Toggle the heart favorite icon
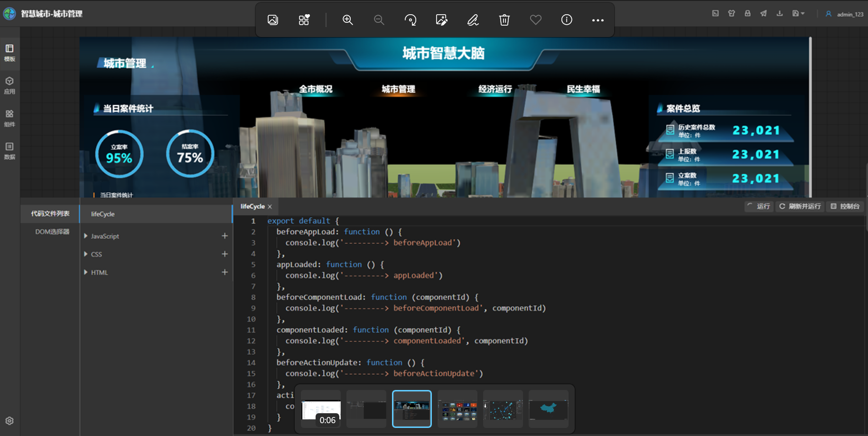868x436 pixels. [x=535, y=20]
